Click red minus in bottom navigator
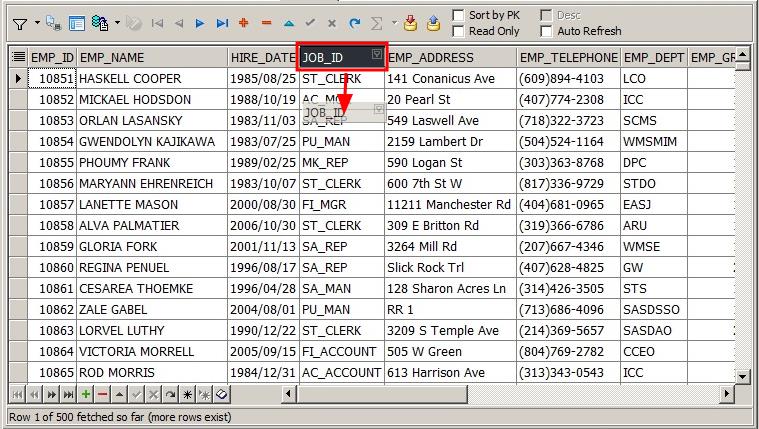 point(103,394)
